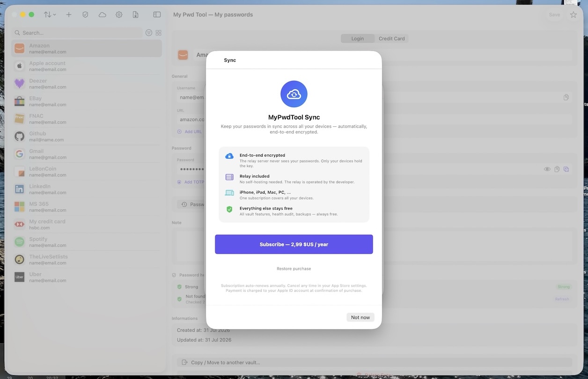Select the LeBonCoin entry

point(87,172)
